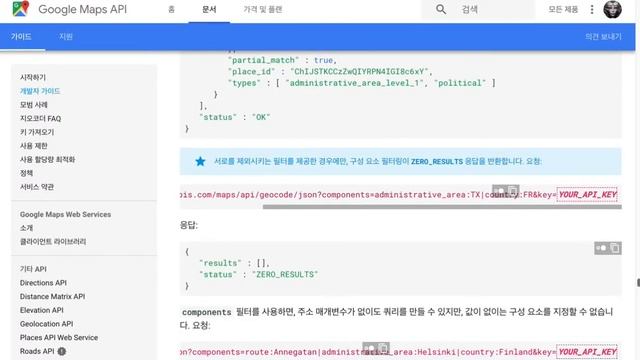
Task: Toggle dark theme on Annegatan request URL
Action: [369, 348]
